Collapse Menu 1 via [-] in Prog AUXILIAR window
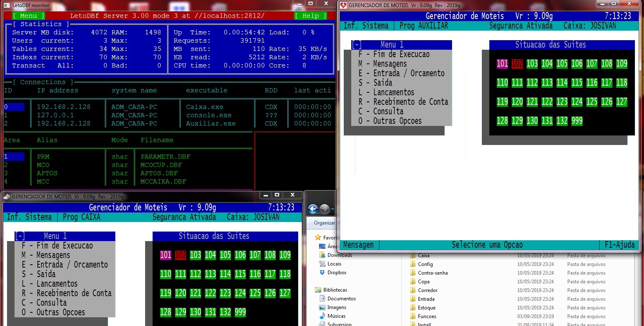 click(x=356, y=45)
